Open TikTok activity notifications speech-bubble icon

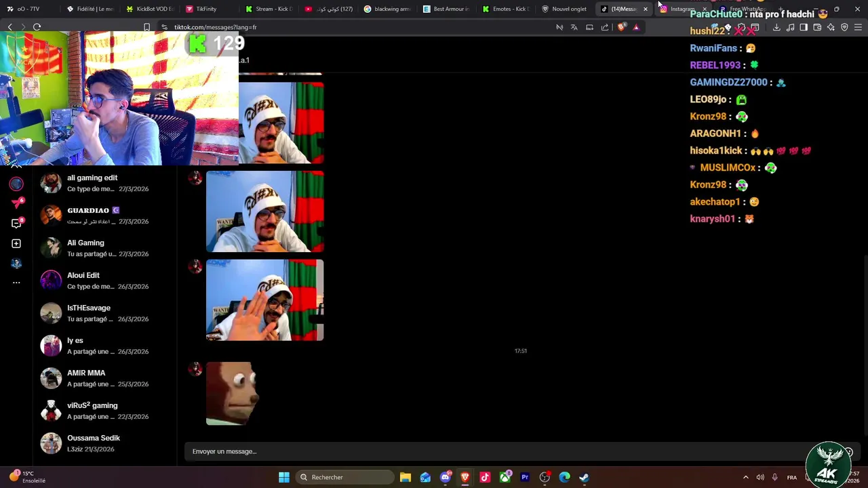pos(17,223)
